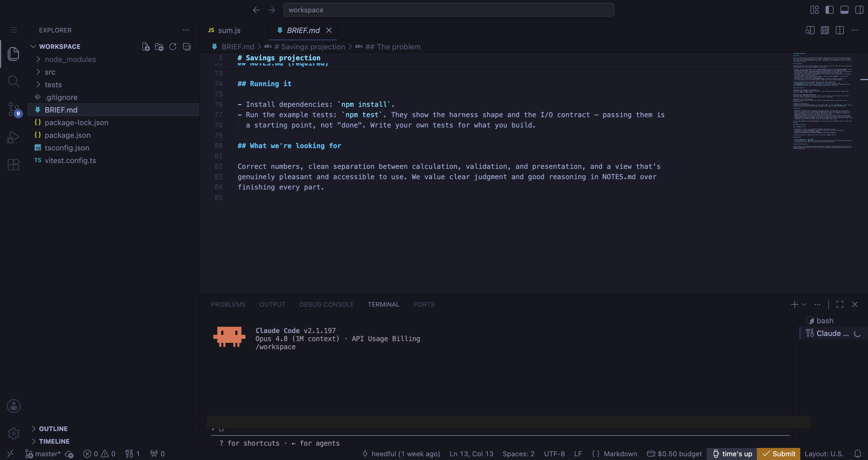Create a new file in WORKSPACE
This screenshot has width=868, height=460.
pos(146,47)
